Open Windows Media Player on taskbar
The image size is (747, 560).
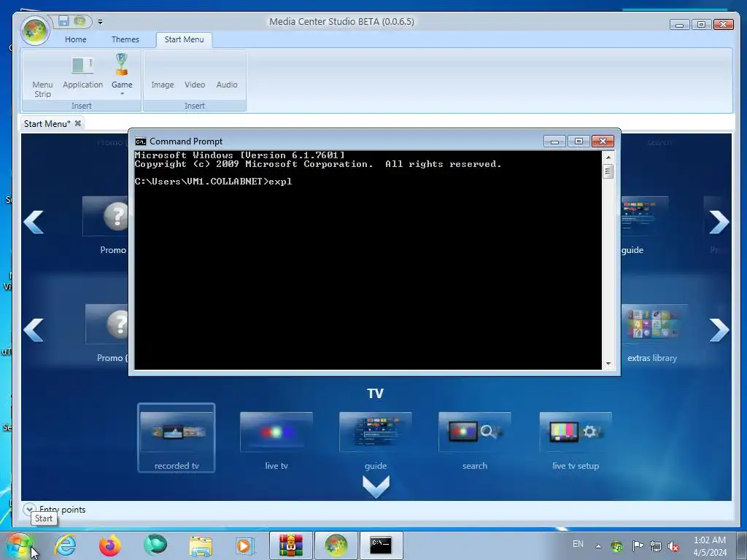(245, 545)
